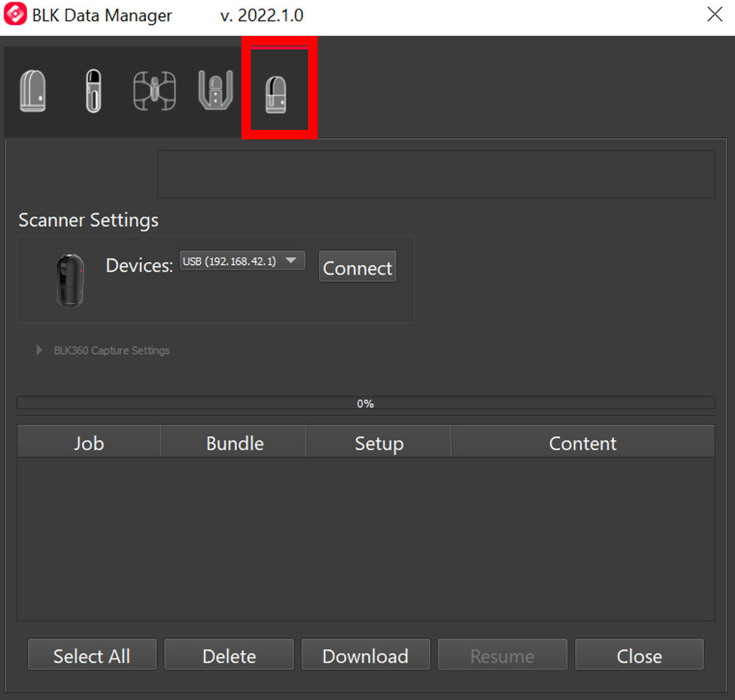Click the Job column header
The width and height of the screenshot is (735, 700).
pos(88,442)
